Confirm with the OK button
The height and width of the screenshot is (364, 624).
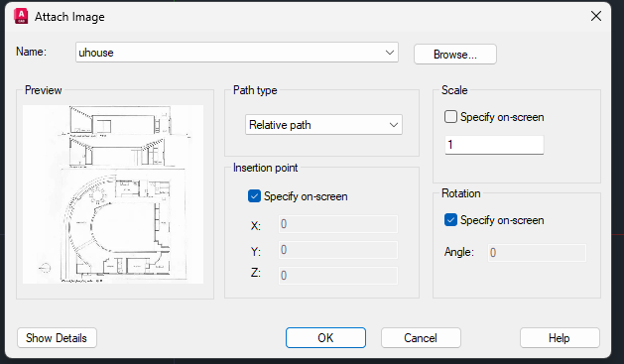(325, 338)
